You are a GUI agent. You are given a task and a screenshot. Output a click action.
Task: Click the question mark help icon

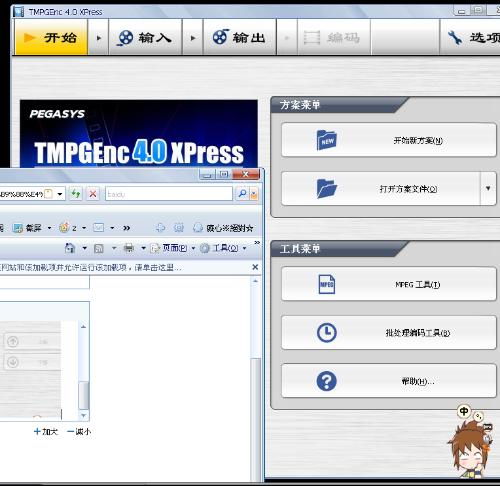(326, 381)
